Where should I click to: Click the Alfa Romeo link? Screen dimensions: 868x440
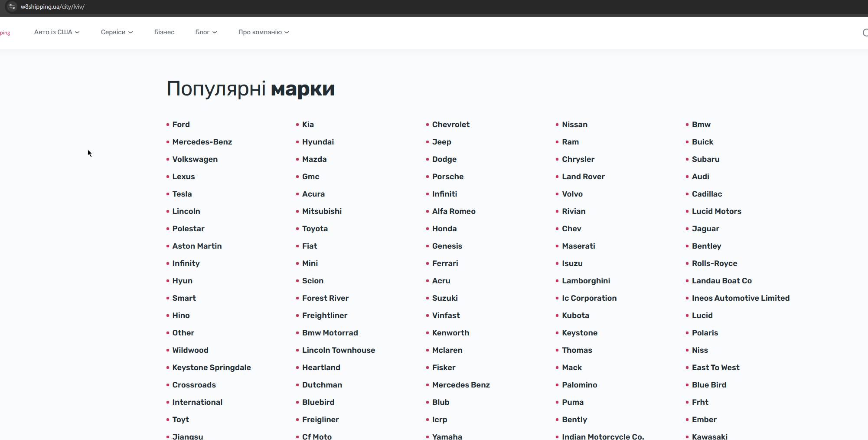(454, 211)
